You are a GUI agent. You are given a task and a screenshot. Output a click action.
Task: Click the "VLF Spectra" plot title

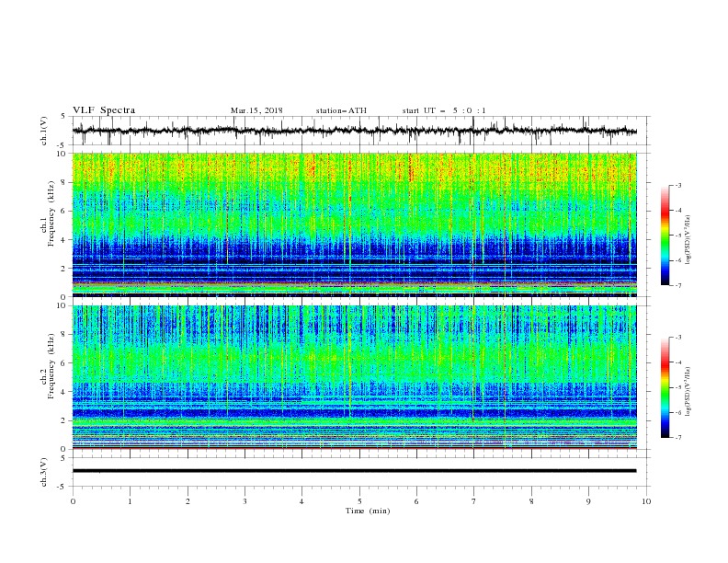click(x=104, y=110)
